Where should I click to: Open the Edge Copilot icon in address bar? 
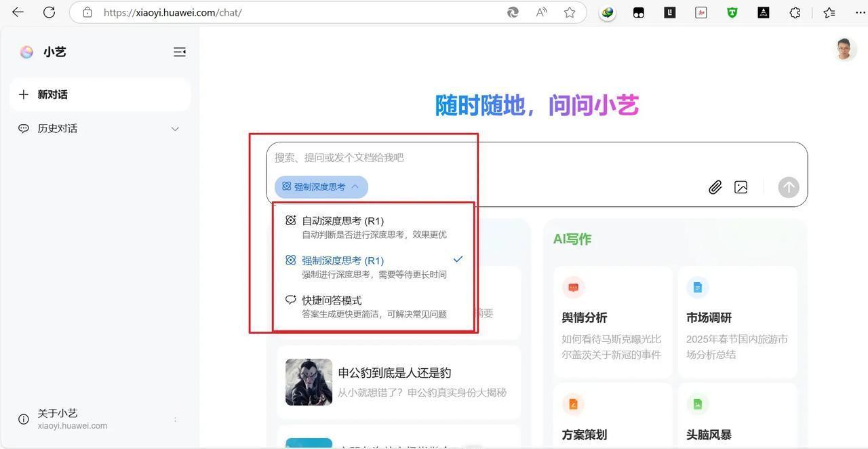point(513,12)
